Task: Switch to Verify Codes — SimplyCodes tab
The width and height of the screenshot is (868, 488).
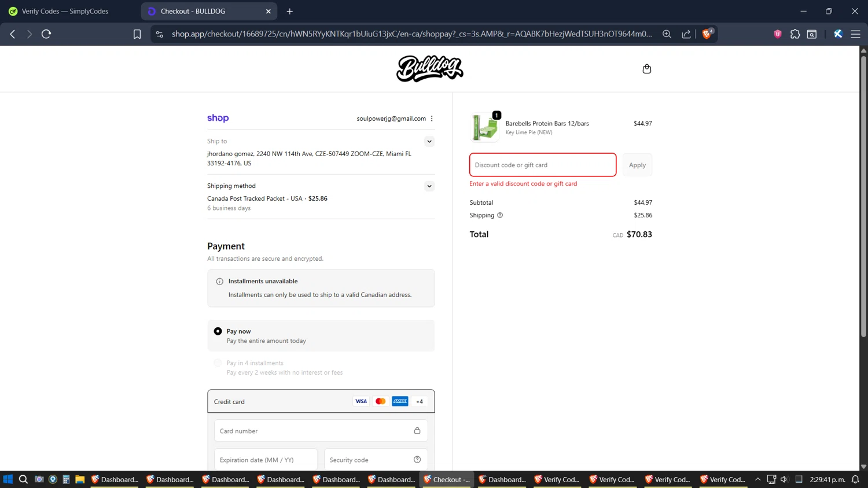Action: click(x=65, y=11)
